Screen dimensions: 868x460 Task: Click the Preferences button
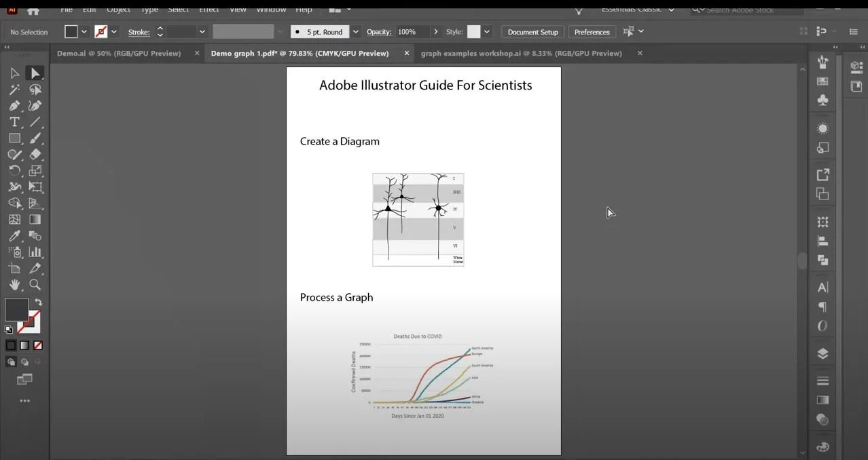[592, 32]
